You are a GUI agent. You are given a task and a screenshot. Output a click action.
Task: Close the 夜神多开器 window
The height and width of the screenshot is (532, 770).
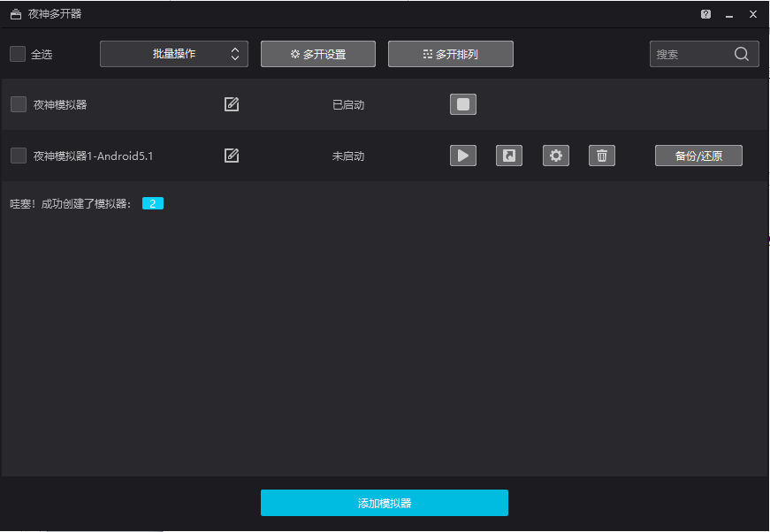pyautogui.click(x=753, y=14)
